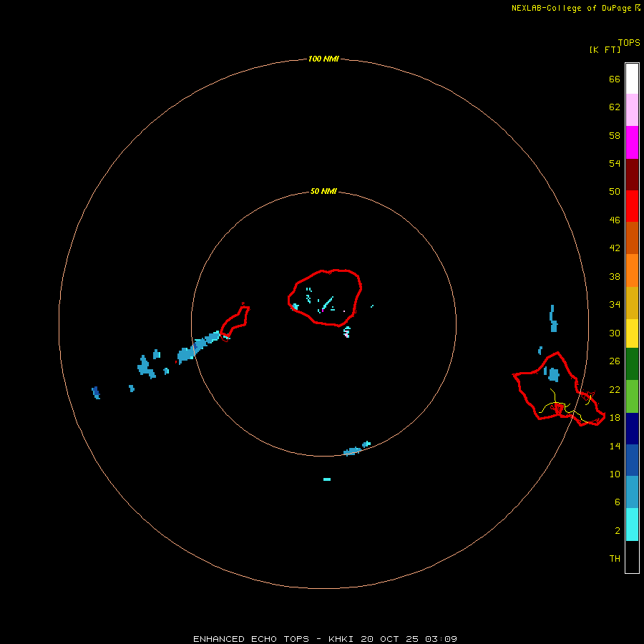Viewport: 644px width, 644px height.
Task: Click the small narrow island outline west of center
Action: click(235, 321)
